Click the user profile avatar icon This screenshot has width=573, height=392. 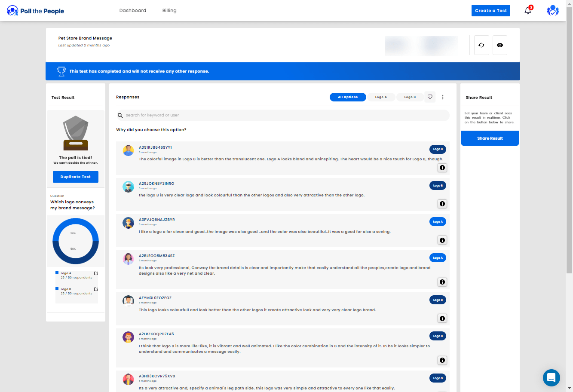552,11
